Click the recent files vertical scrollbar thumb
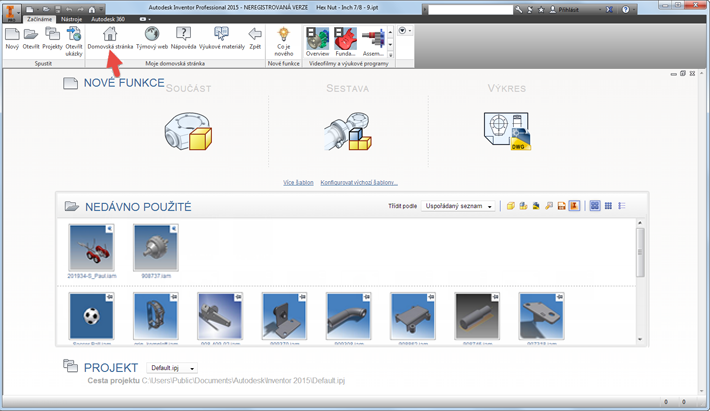This screenshot has width=710, height=411. tap(640, 252)
